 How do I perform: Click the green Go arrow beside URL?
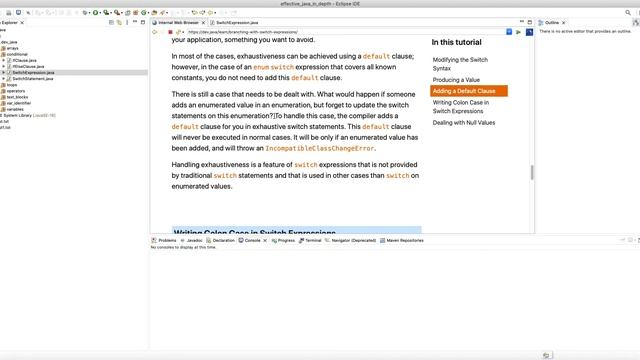pyautogui.click(x=518, y=32)
